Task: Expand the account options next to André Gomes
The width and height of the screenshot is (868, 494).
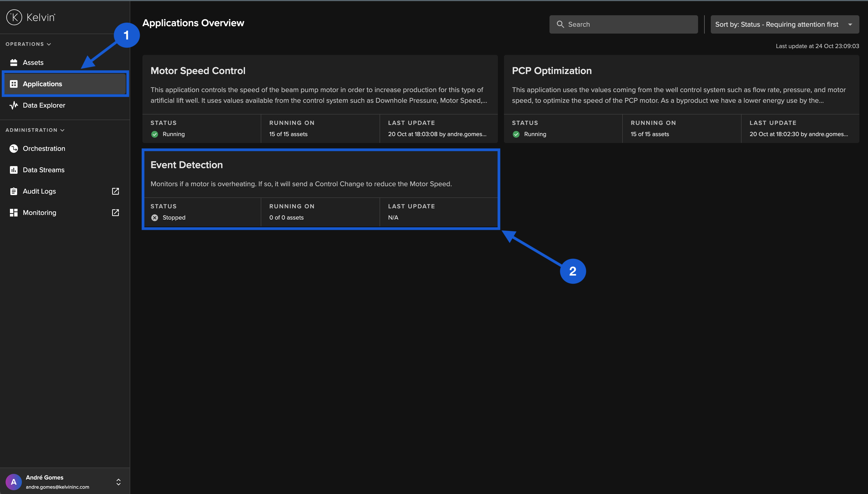Action: pos(118,482)
